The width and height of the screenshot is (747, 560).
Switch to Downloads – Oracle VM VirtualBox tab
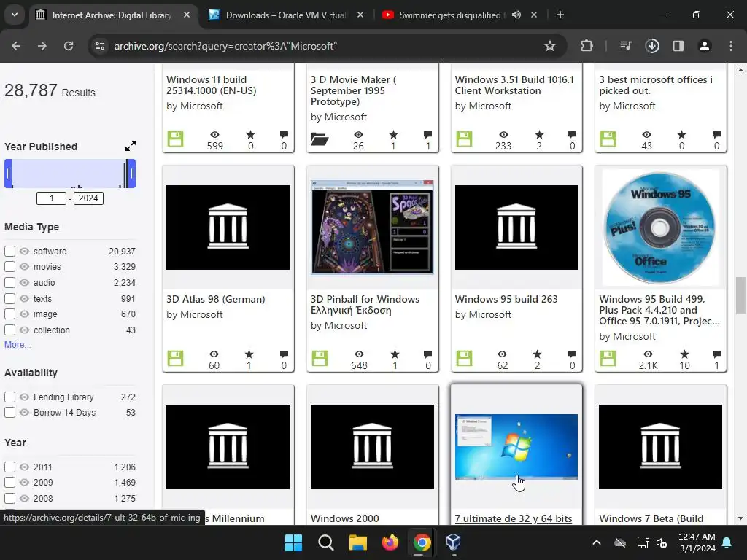[x=286, y=15]
